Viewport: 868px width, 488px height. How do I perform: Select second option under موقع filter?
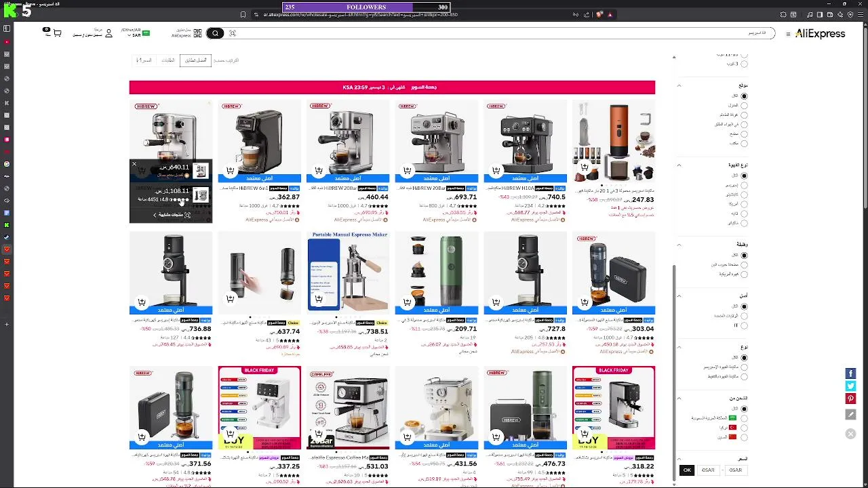click(744, 106)
